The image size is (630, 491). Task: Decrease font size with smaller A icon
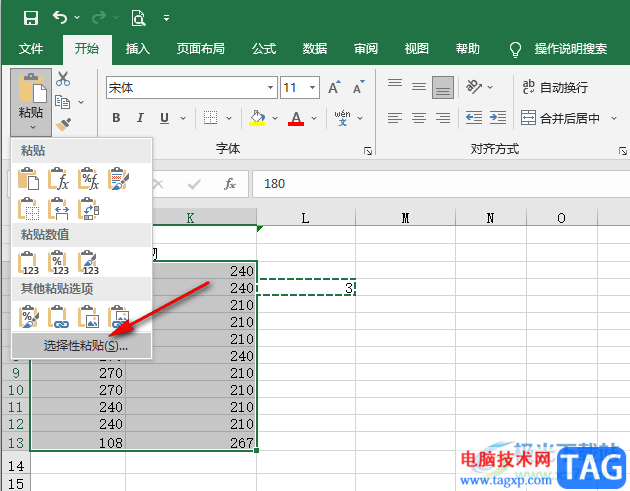(358, 87)
